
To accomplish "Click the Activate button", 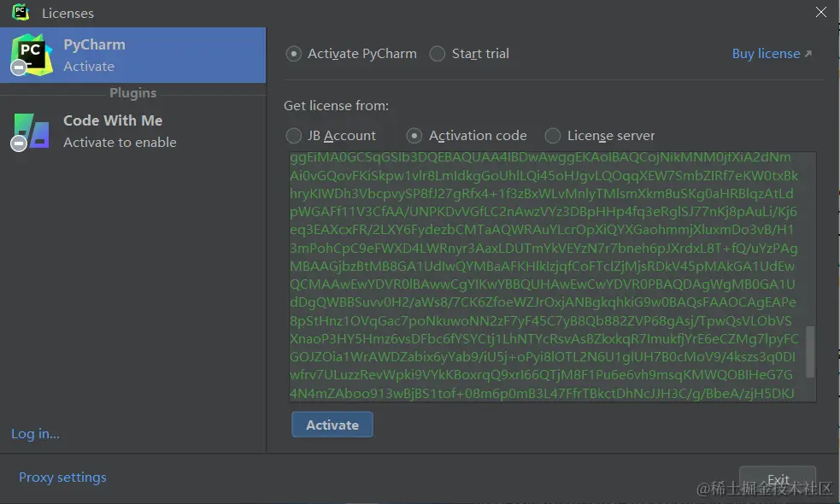I will [x=332, y=425].
